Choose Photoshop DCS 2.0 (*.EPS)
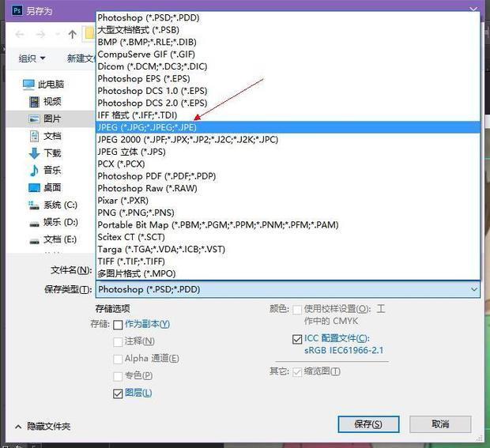The image size is (490, 448). coord(288,103)
